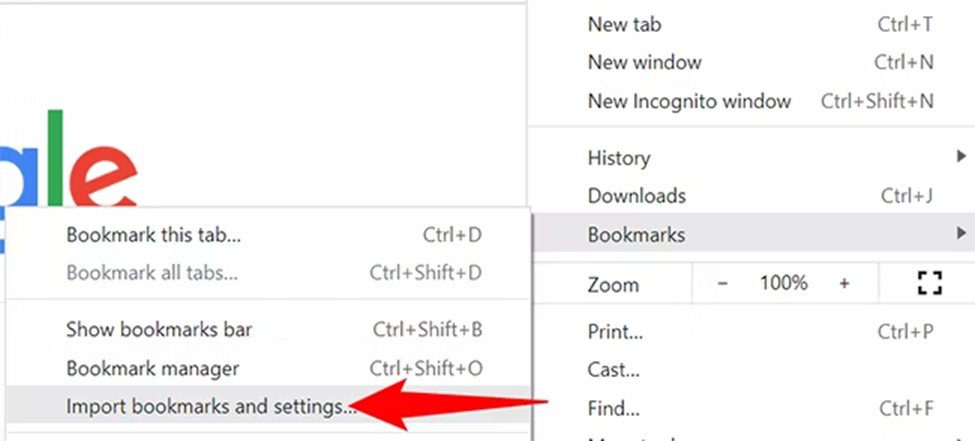975x441 pixels.
Task: Select New window menu entry
Action: point(643,62)
